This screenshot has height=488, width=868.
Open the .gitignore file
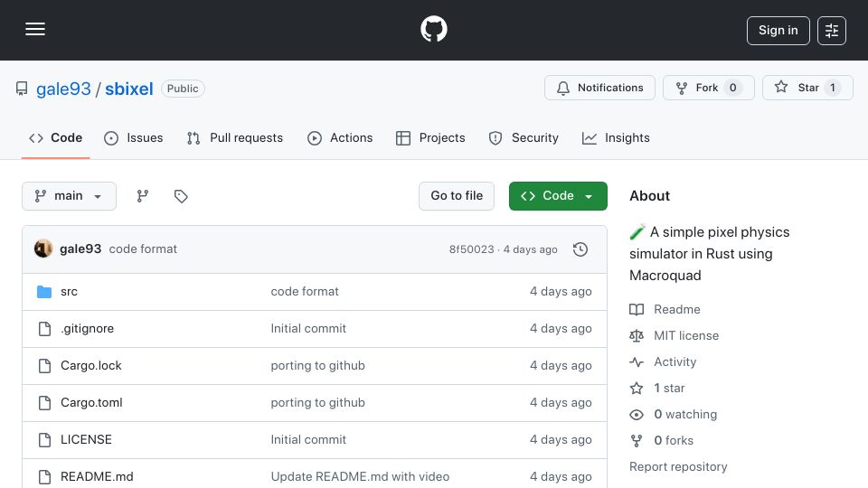click(87, 329)
